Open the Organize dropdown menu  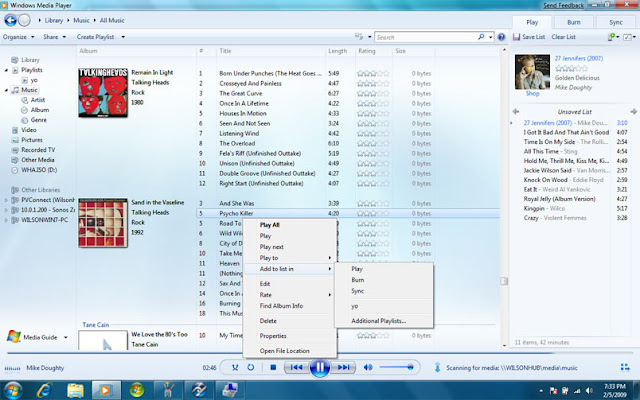[18, 37]
